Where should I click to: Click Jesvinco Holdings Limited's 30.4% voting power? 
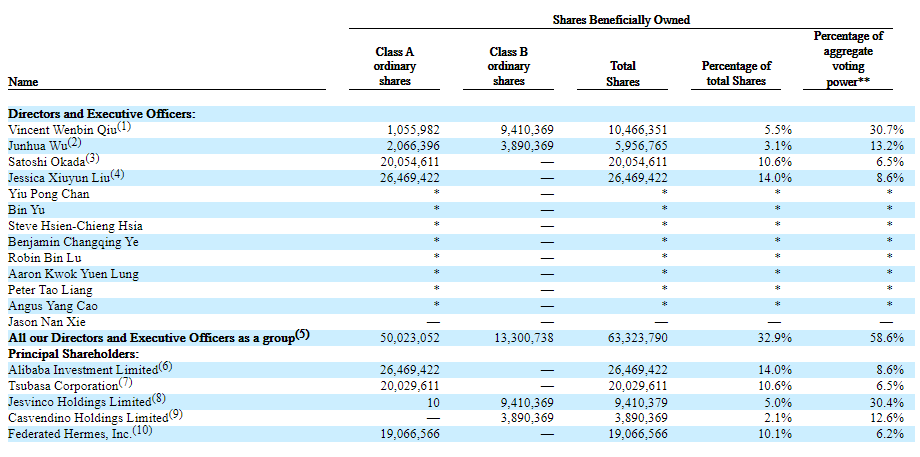point(886,402)
